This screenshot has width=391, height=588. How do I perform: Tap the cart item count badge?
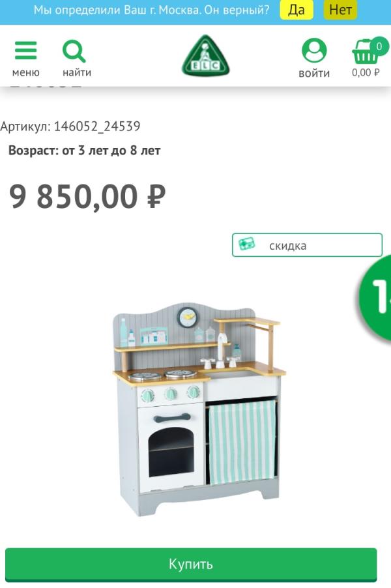click(x=379, y=46)
